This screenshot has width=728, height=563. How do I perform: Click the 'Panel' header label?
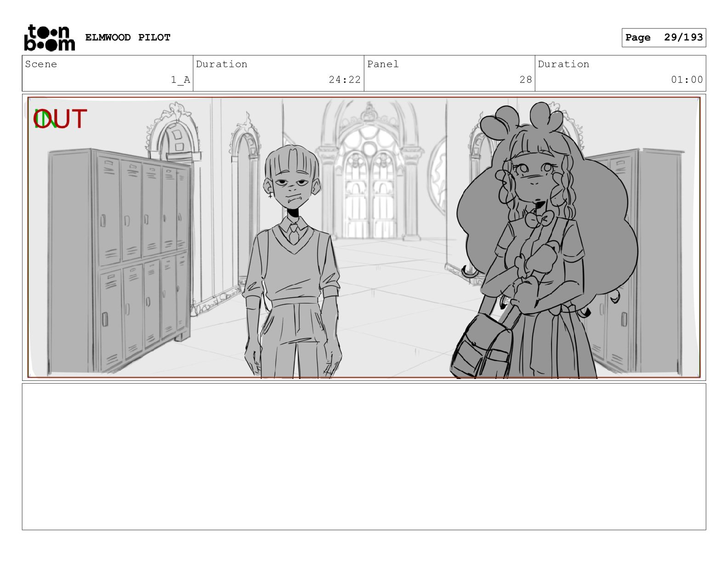click(382, 64)
